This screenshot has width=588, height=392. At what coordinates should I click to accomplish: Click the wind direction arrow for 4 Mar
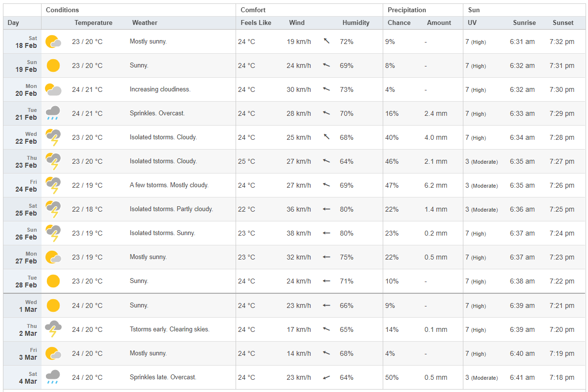pyautogui.click(x=327, y=377)
